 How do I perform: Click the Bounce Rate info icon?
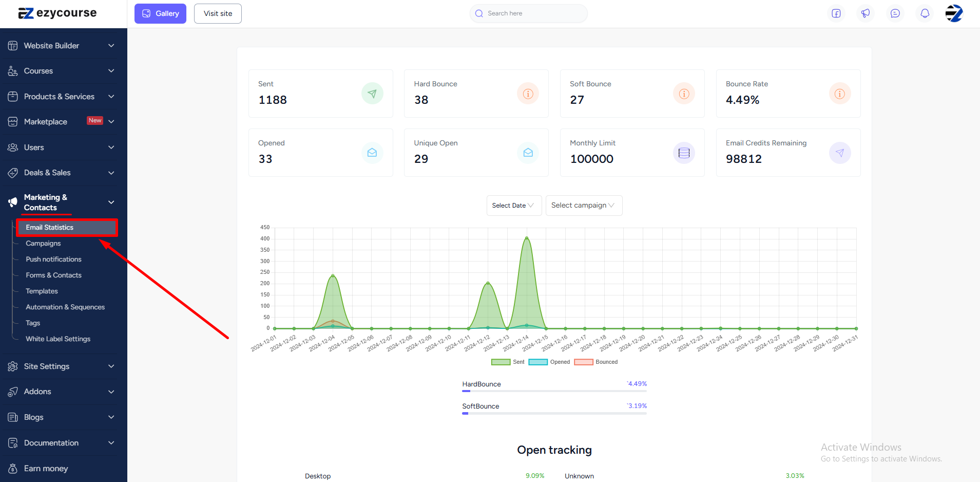(840, 94)
